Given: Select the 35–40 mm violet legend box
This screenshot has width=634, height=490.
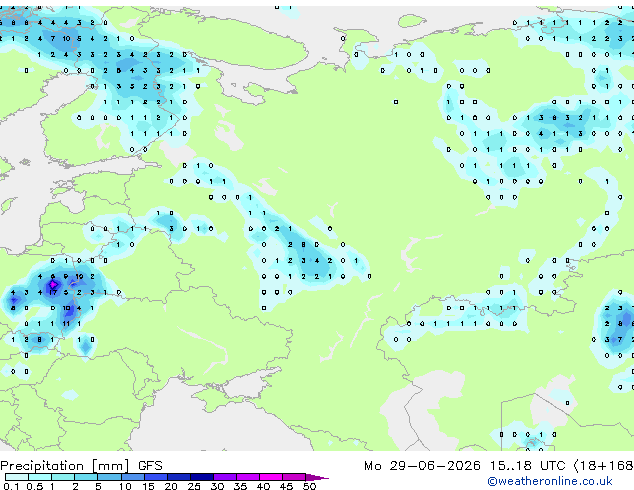Looking at the screenshot, I should 248,477.
